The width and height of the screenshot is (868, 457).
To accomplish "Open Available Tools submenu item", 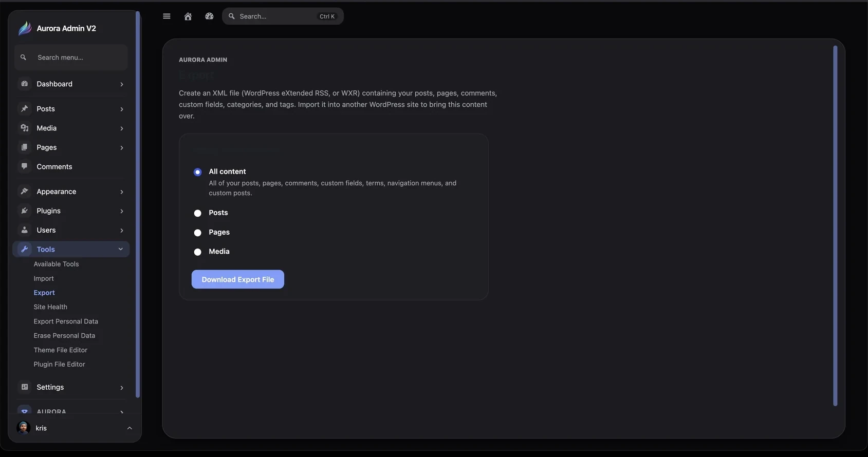I will [x=56, y=264].
